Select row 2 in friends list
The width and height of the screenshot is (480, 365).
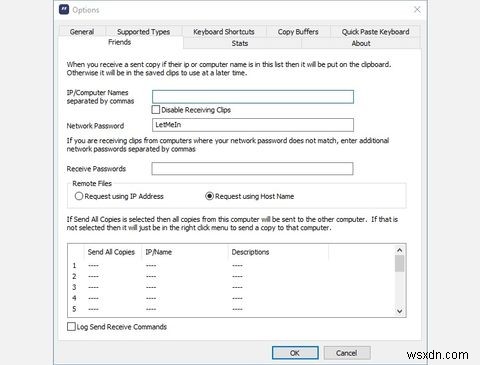point(231,276)
